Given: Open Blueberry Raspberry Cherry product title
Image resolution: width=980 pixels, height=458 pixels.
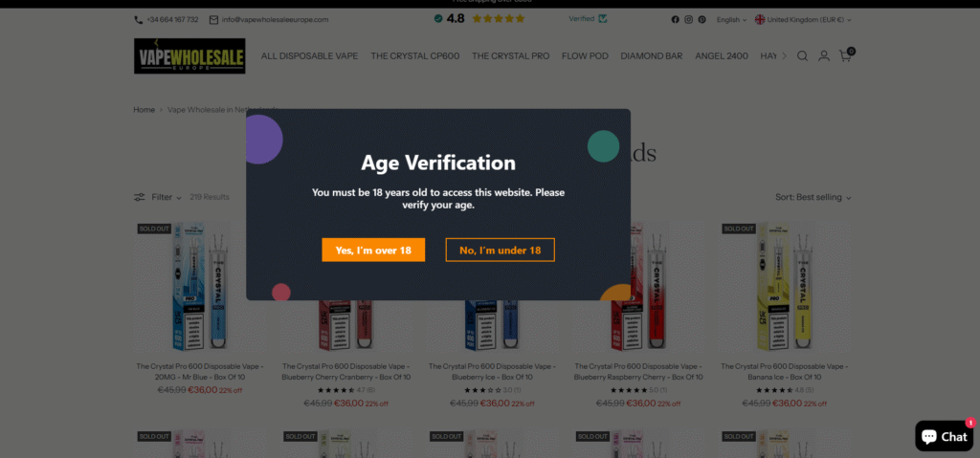Looking at the screenshot, I should click(x=638, y=372).
